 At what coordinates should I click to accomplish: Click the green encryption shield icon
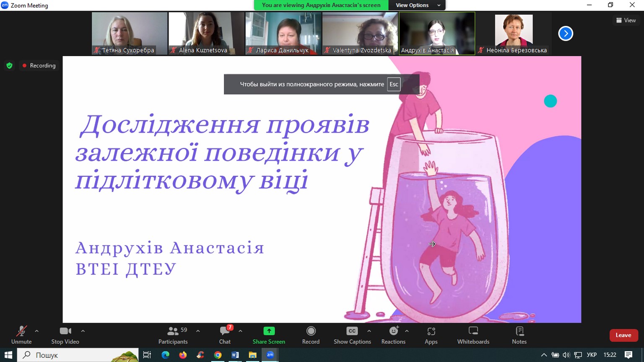[x=10, y=66]
